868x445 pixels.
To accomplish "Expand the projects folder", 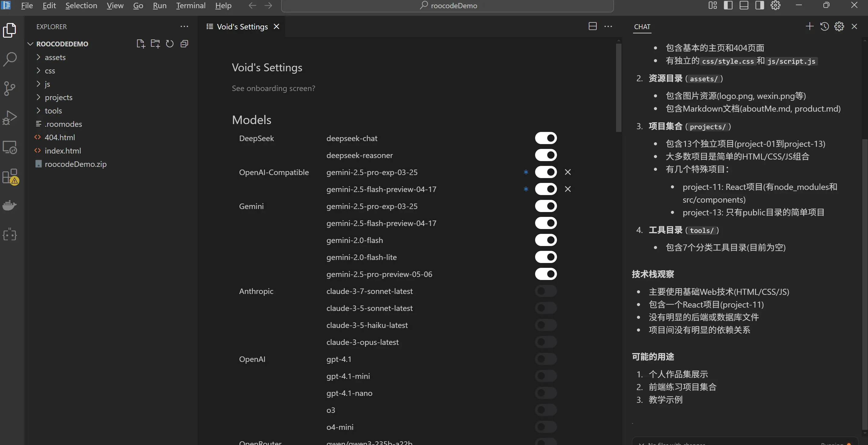I will [x=38, y=97].
